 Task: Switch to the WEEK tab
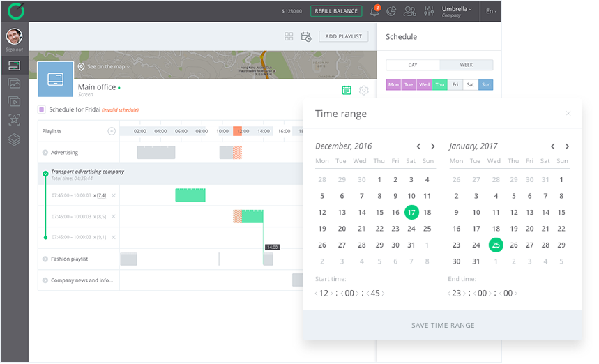click(x=466, y=65)
